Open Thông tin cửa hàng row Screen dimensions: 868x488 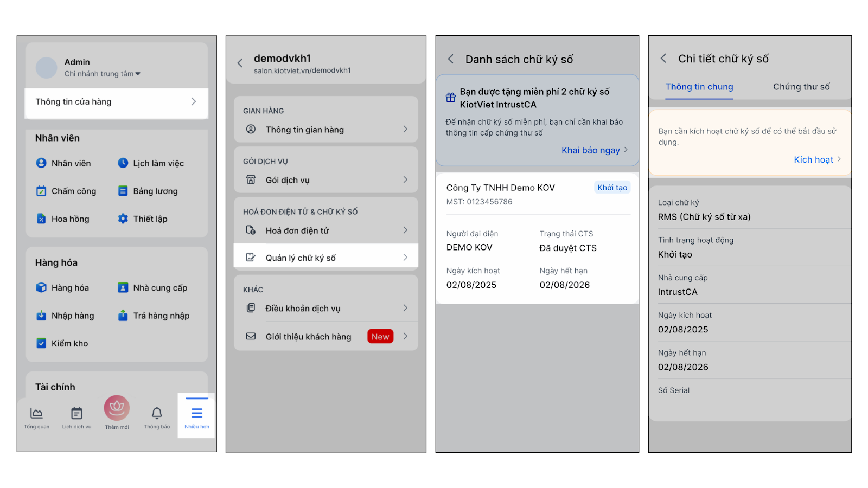pos(117,102)
